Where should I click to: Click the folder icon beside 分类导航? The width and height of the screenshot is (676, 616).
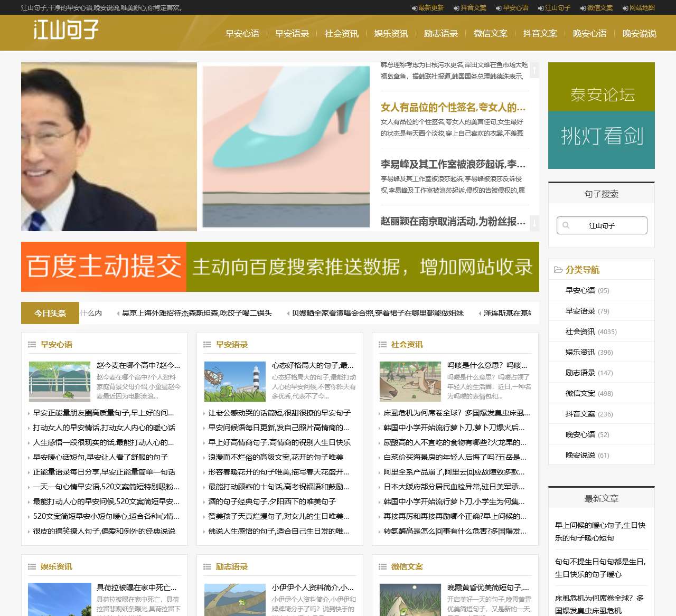coord(559,269)
